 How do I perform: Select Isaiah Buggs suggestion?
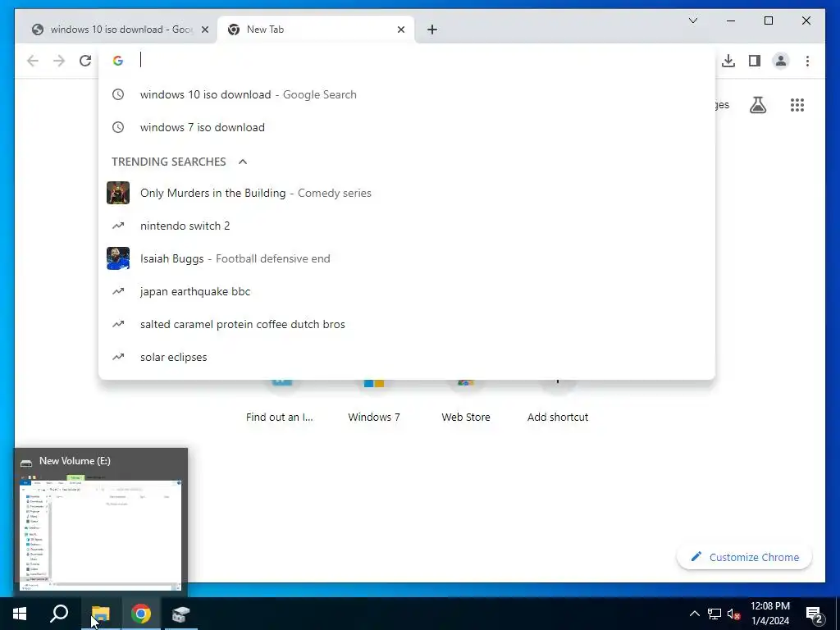tap(407, 258)
